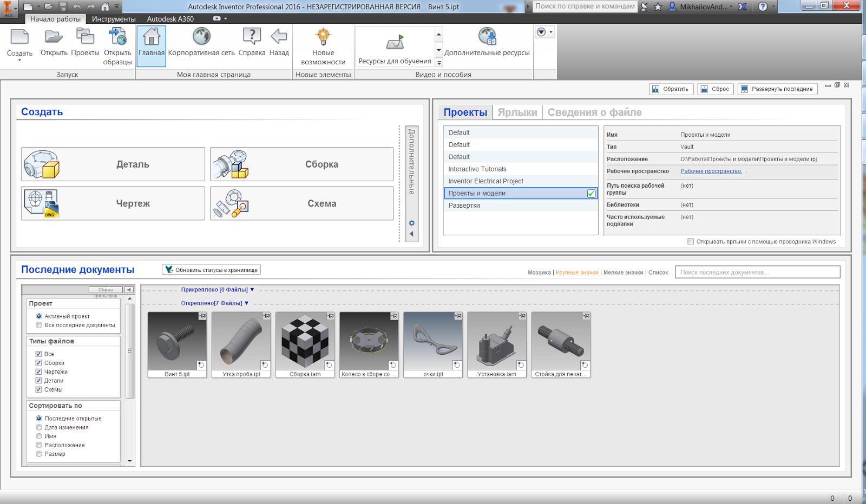Open a file with the Открыть ribbon icon
This screenshot has height=504, width=866.
click(54, 37)
